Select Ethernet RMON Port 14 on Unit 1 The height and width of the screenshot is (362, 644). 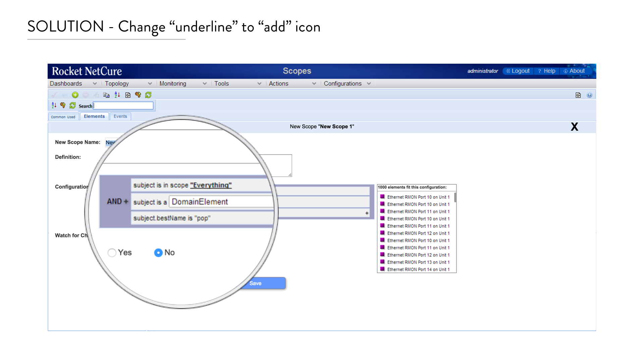(x=418, y=269)
